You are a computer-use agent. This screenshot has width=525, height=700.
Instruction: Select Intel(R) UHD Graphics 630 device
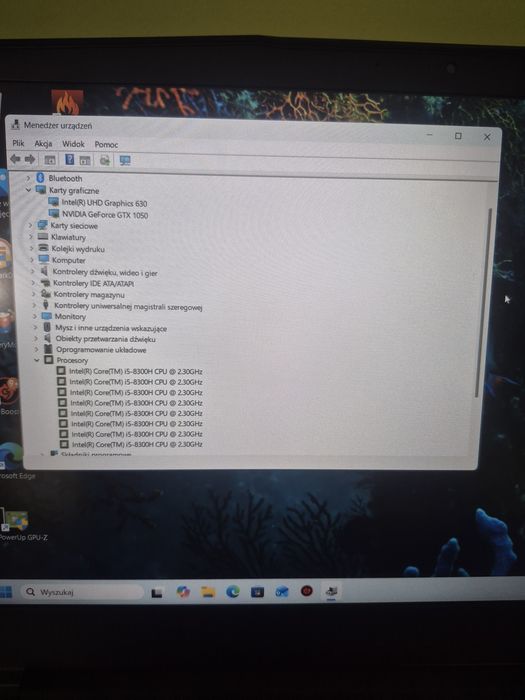(x=104, y=203)
